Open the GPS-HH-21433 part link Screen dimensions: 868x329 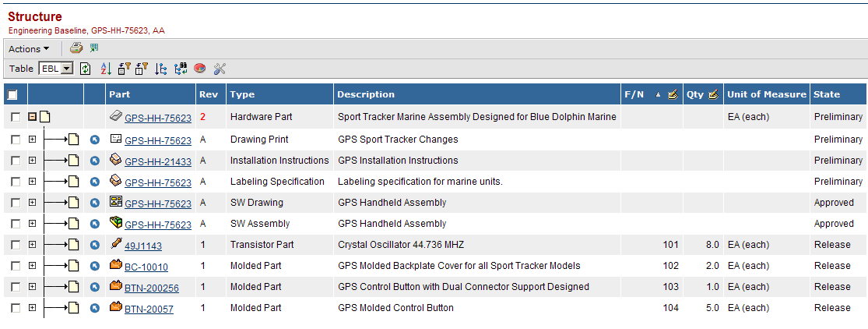[157, 161]
